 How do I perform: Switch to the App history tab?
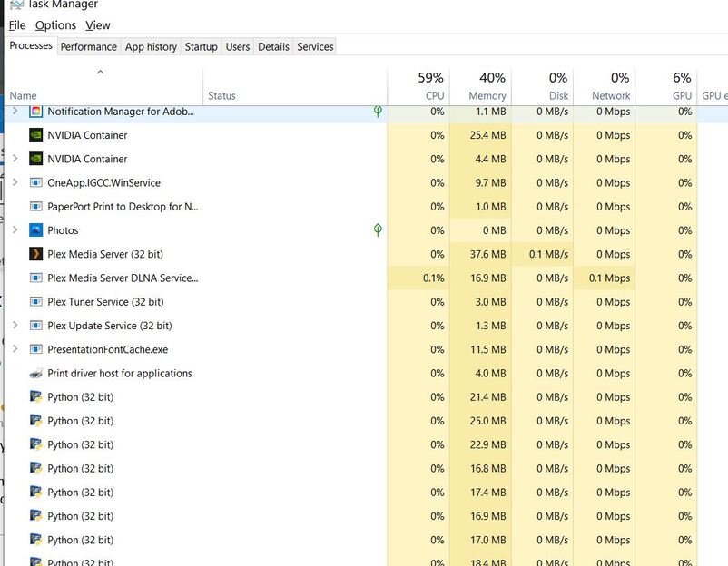pyautogui.click(x=151, y=47)
